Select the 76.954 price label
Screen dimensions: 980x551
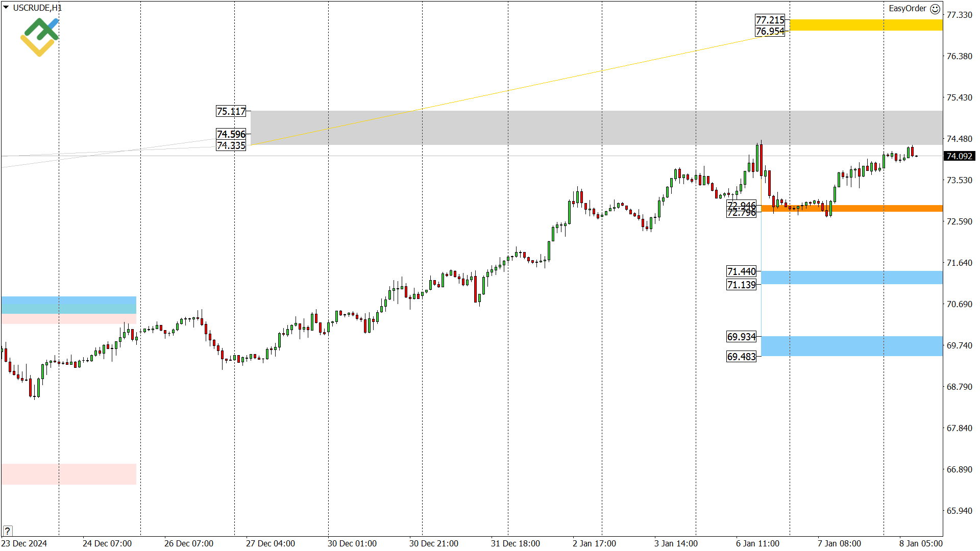(x=770, y=32)
